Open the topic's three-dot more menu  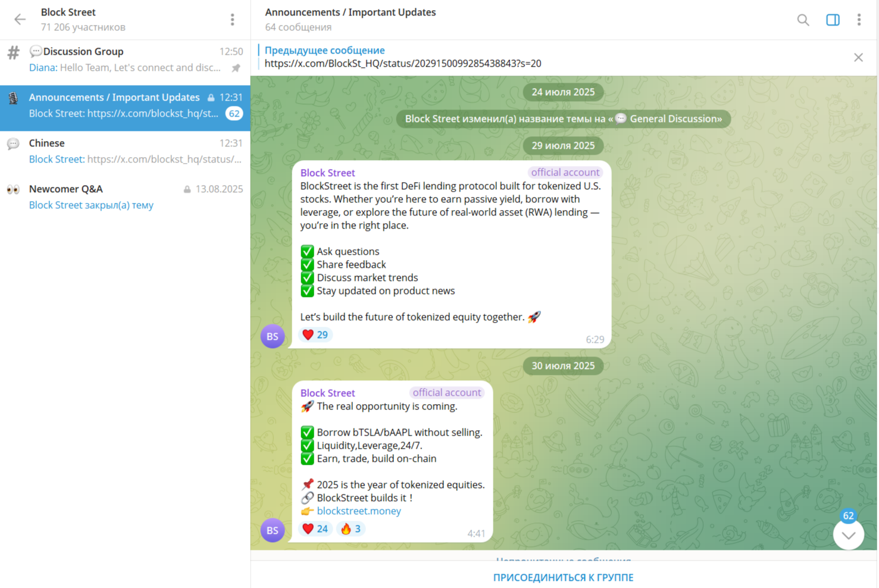[x=859, y=20]
